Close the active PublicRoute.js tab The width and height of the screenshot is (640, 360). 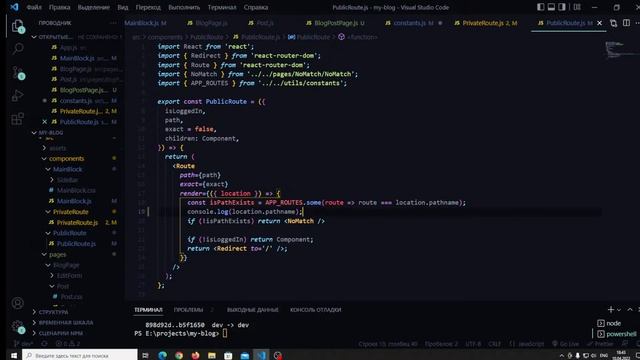pos(599,23)
